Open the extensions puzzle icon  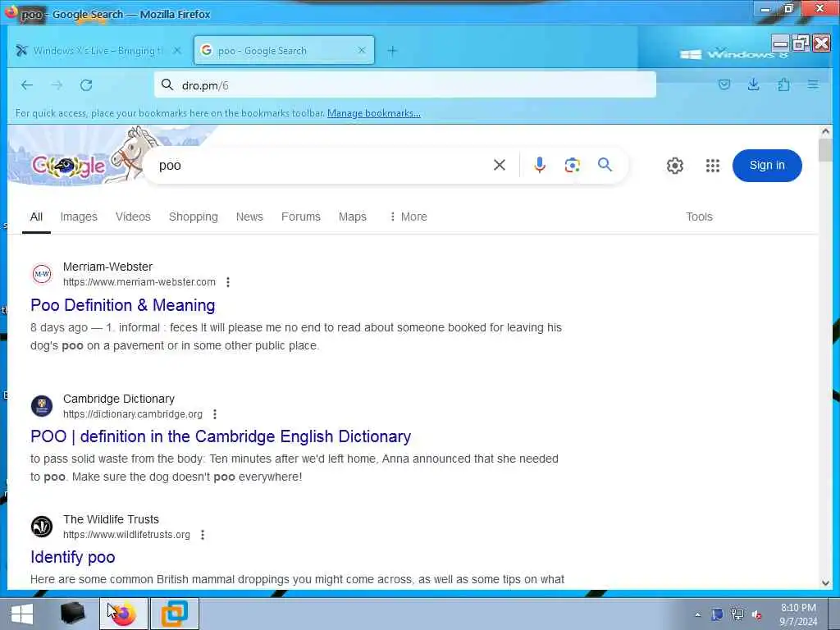pos(783,84)
